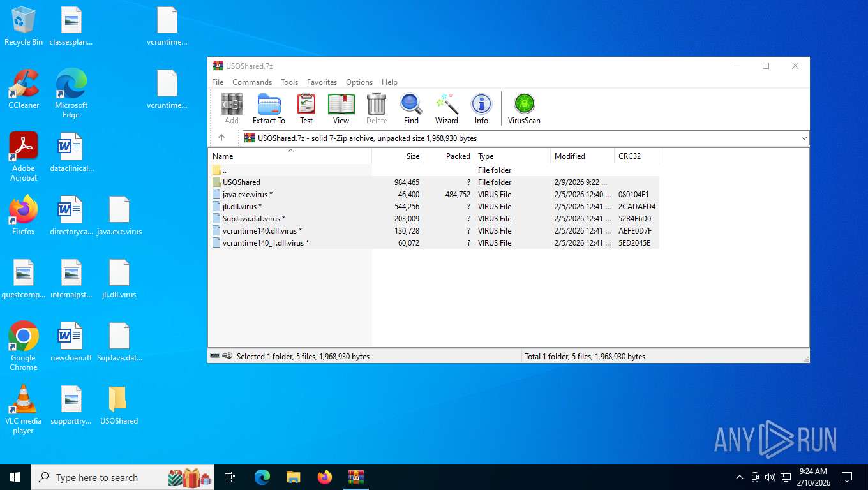Open the Find tool

pyautogui.click(x=411, y=108)
